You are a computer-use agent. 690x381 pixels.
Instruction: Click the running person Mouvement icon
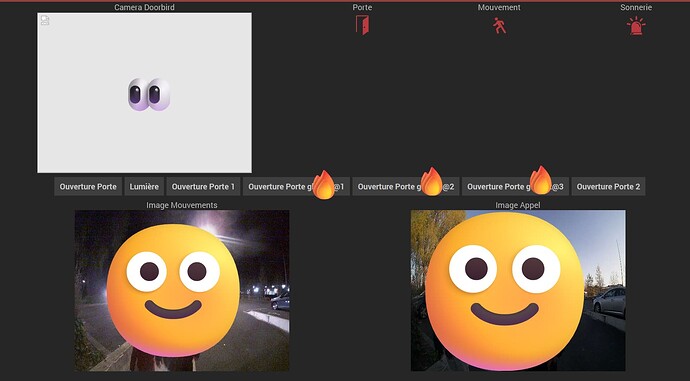point(499,26)
